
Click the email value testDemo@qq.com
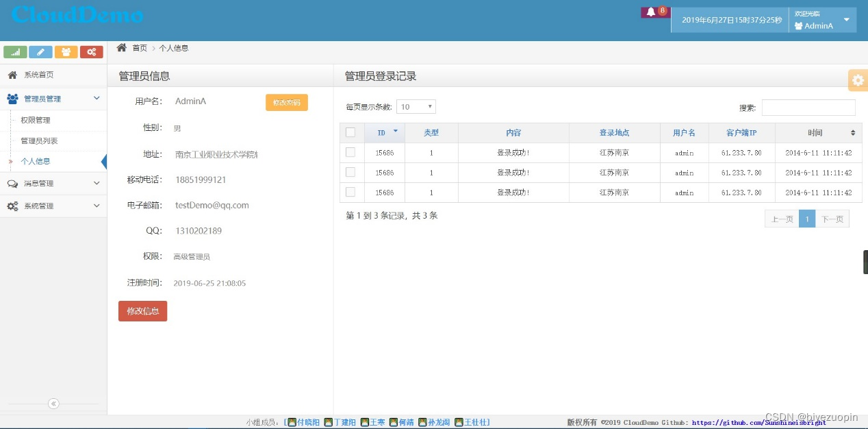[212, 205]
